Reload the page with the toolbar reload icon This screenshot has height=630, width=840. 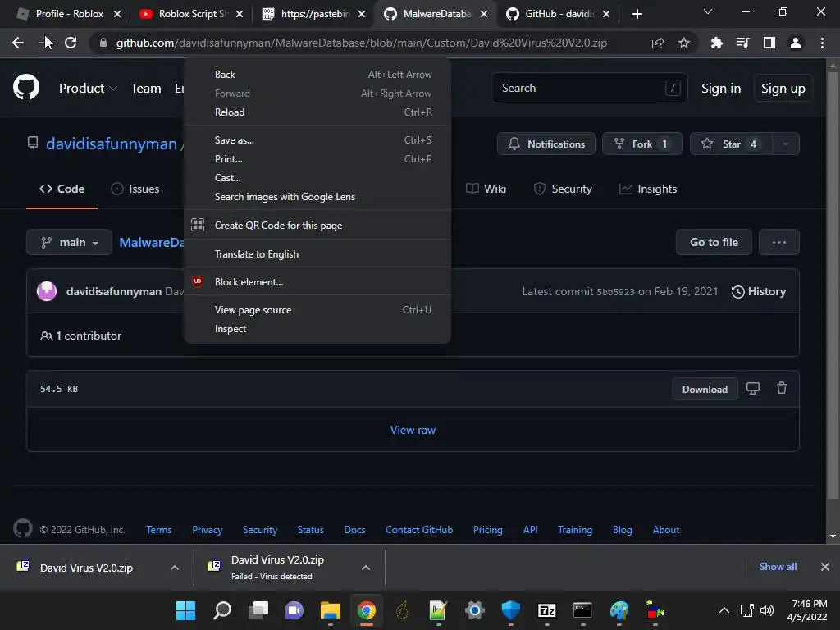71,43
